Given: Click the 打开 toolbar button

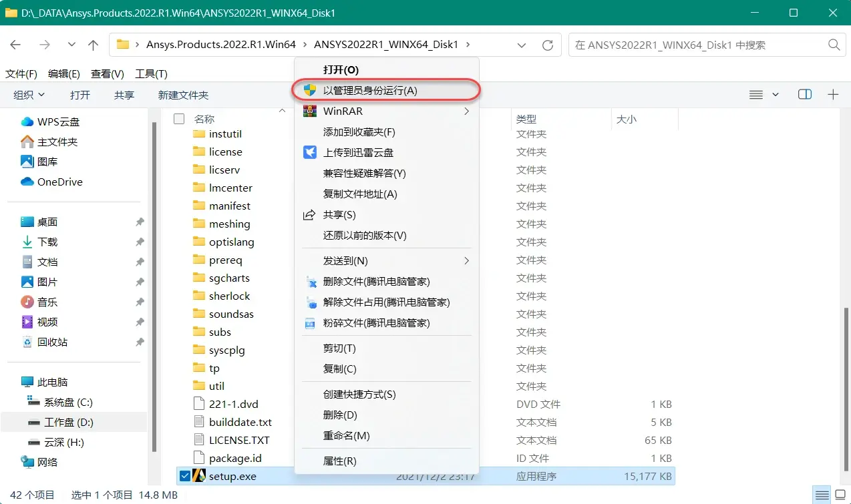Looking at the screenshot, I should click(x=80, y=95).
